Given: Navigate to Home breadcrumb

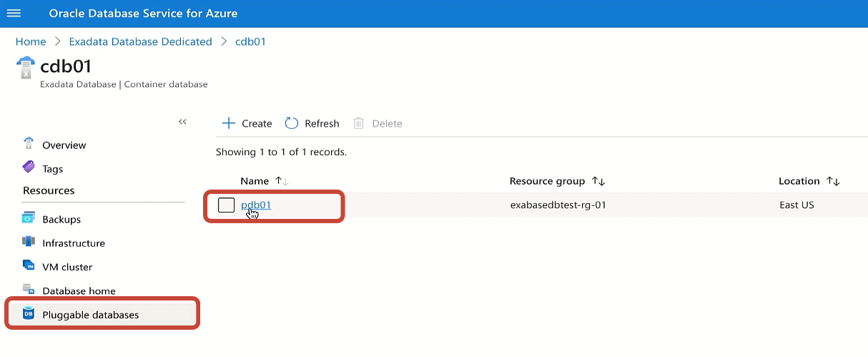Looking at the screenshot, I should (x=31, y=41).
